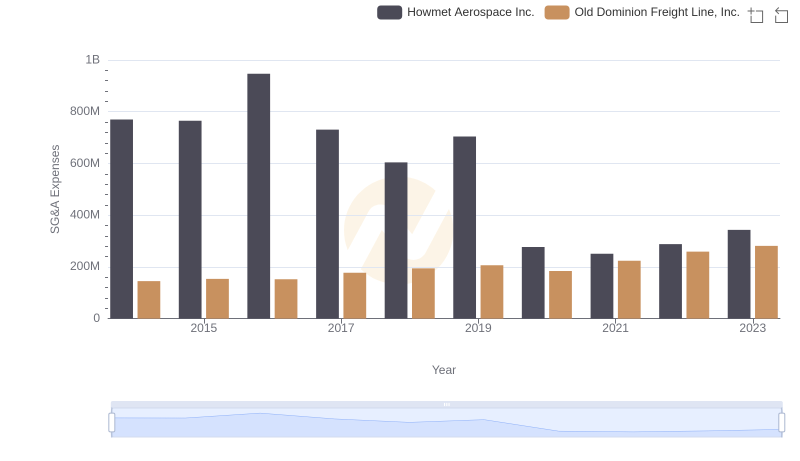Click the 600M y-axis label

click(85, 163)
